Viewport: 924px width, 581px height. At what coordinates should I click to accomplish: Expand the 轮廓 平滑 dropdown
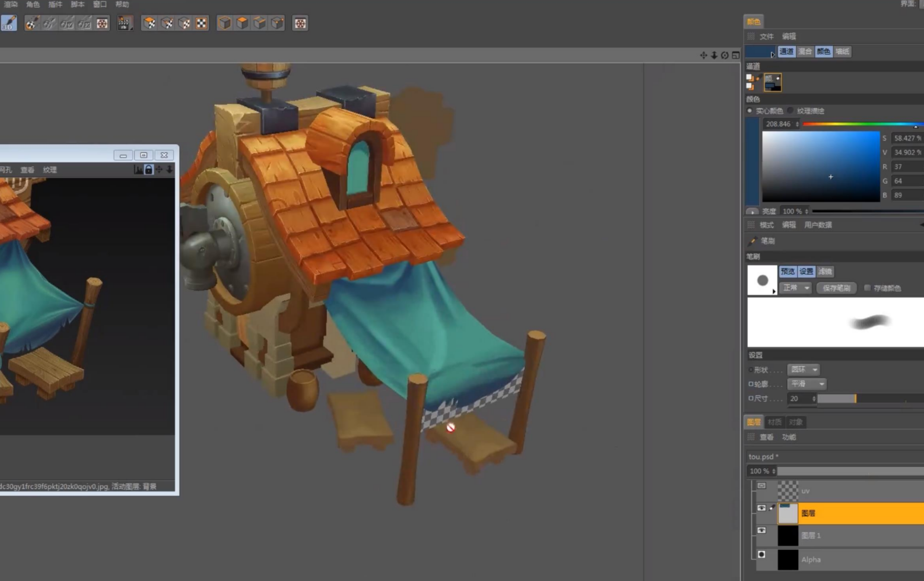click(x=807, y=384)
